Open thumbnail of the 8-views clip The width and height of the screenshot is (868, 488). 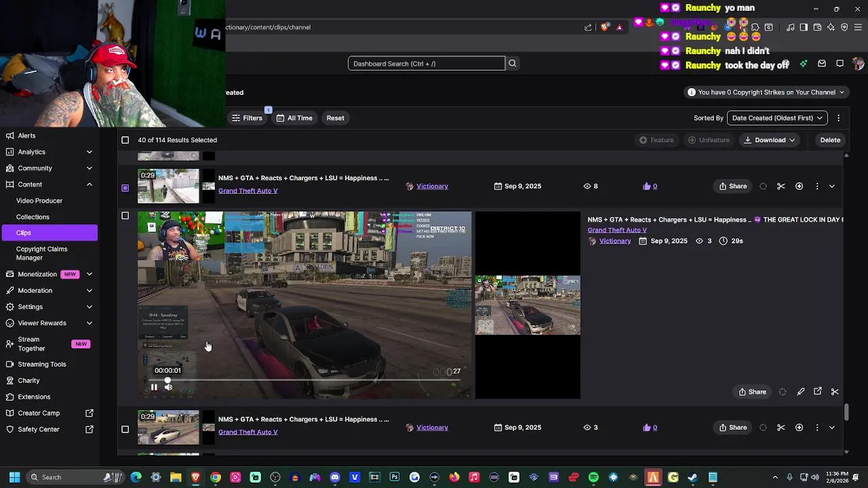click(168, 186)
